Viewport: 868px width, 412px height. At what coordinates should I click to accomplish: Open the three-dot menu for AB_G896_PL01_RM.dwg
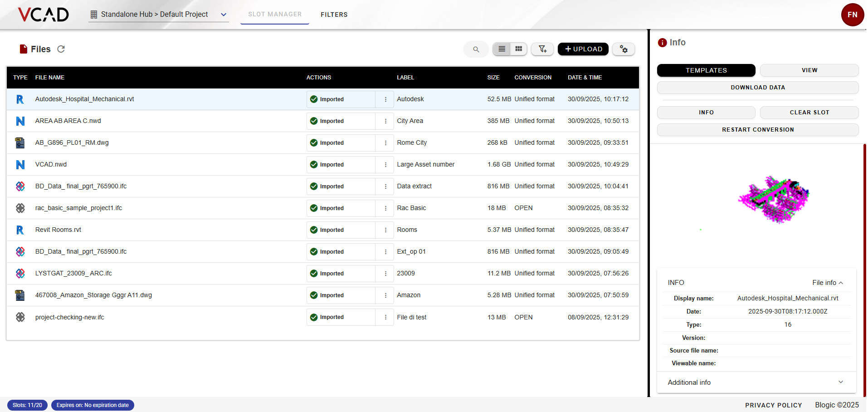[385, 143]
